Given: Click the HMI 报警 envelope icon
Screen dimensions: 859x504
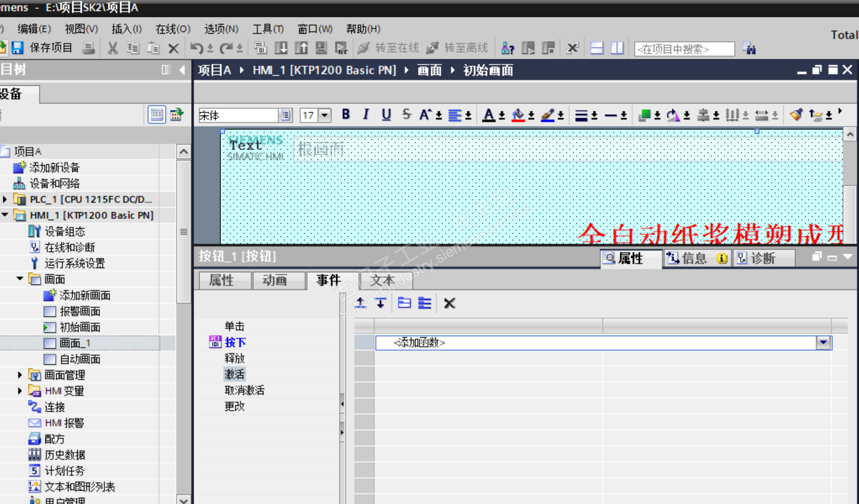Looking at the screenshot, I should pyautogui.click(x=34, y=423).
